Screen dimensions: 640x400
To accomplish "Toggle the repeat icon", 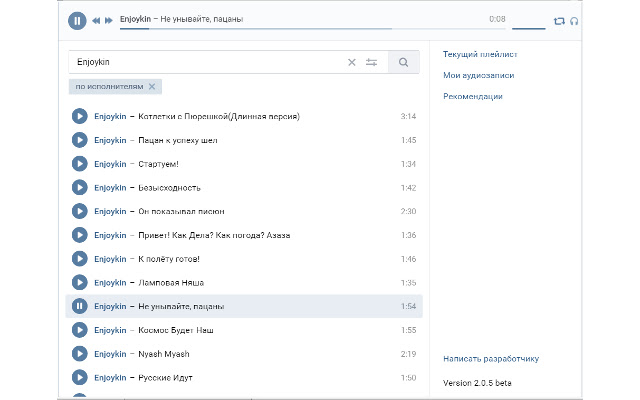I will point(558,20).
